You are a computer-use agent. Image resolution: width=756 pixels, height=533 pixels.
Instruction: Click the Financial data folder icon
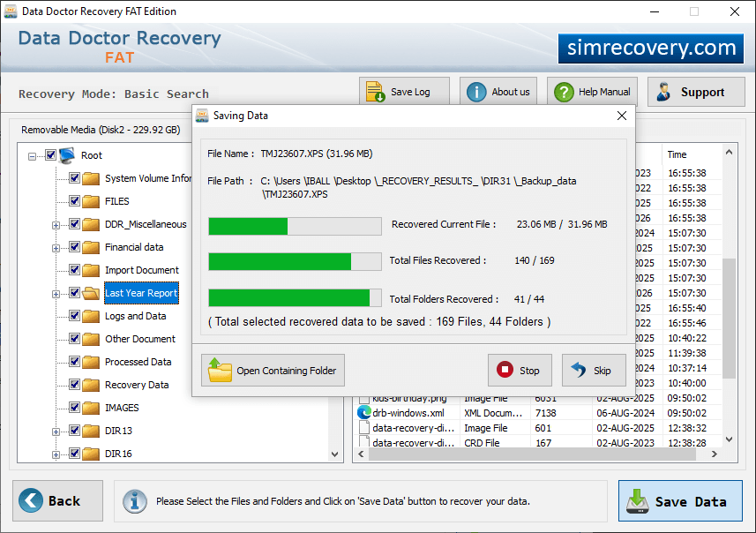pos(91,247)
